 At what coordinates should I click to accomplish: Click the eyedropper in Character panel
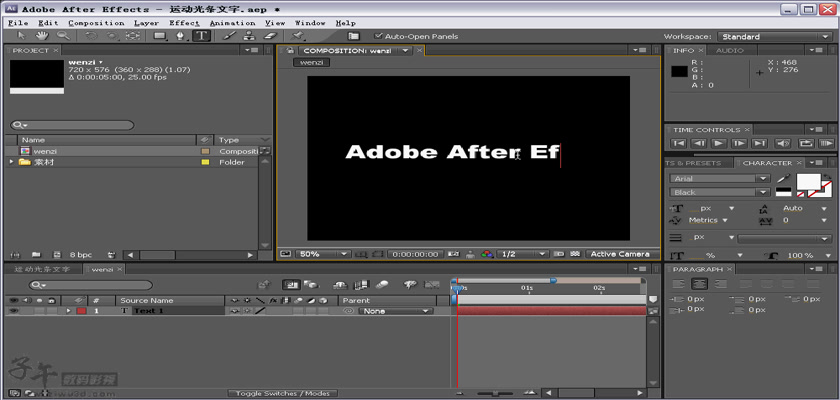click(x=783, y=178)
